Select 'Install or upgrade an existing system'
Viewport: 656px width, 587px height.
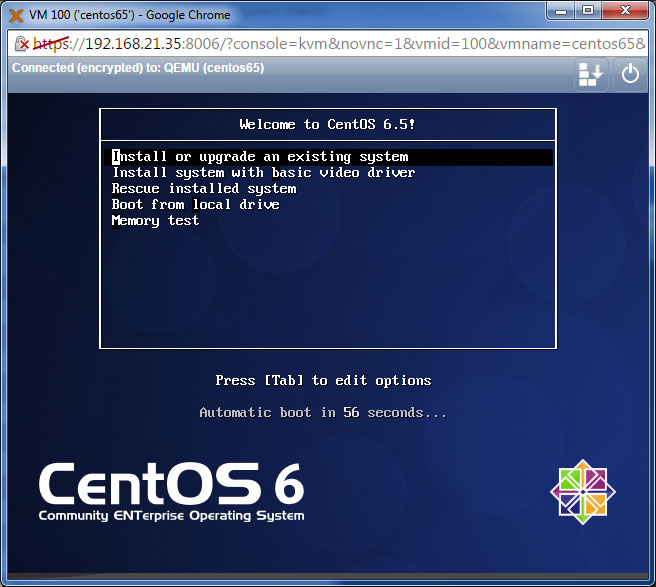[x=328, y=157]
